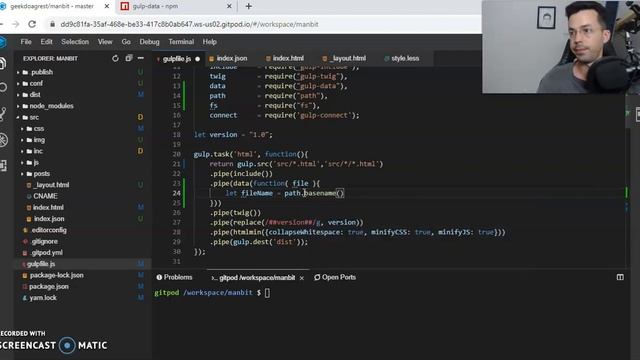640x360 pixels.
Task: Open the Edit menu
Action: [46, 42]
